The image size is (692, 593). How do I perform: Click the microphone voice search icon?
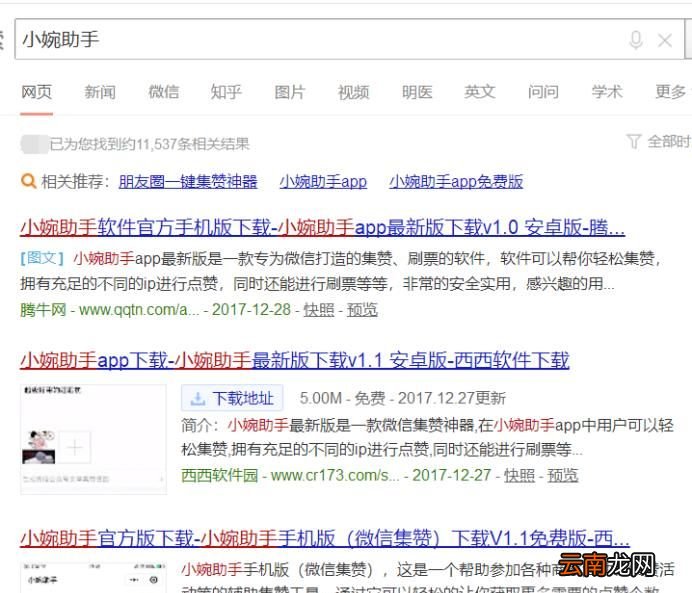click(636, 40)
